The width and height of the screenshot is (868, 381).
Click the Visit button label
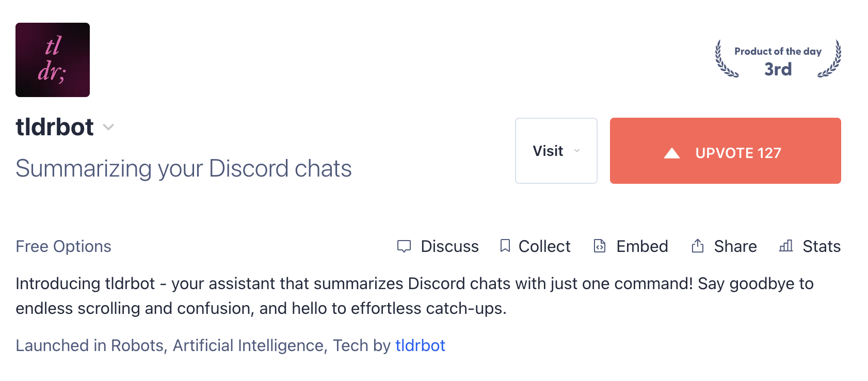click(548, 151)
